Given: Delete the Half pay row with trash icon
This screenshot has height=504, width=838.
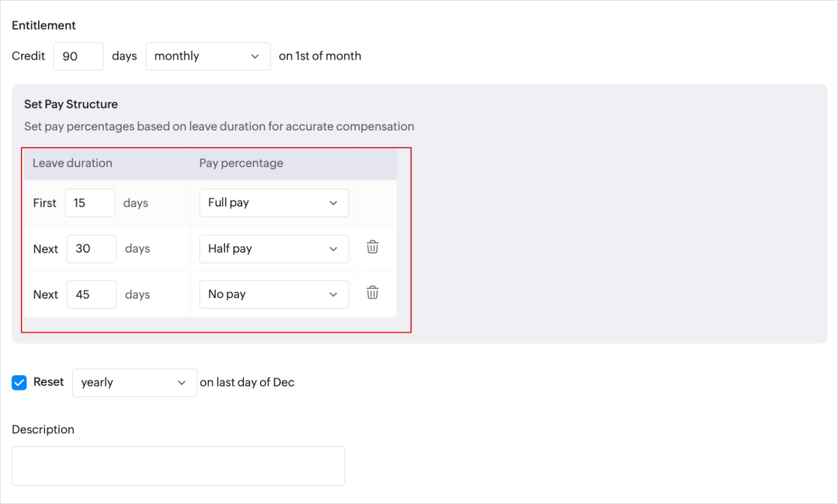Looking at the screenshot, I should tap(372, 247).
